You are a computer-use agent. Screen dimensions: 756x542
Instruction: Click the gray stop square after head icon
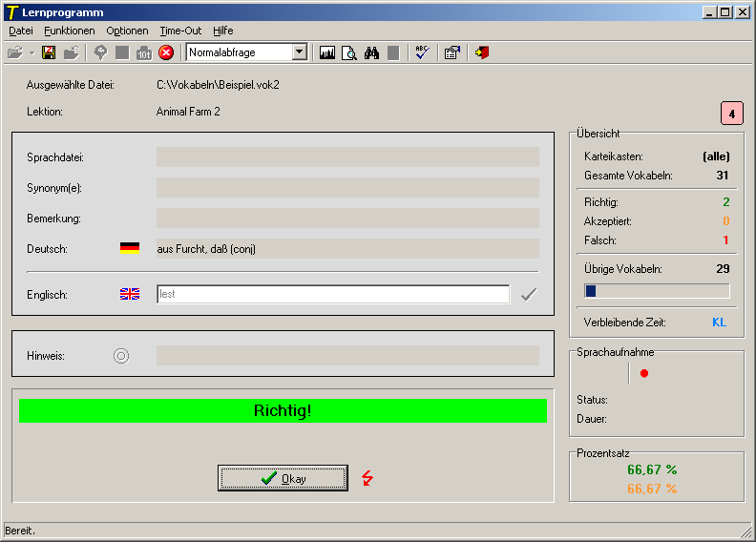[122, 52]
